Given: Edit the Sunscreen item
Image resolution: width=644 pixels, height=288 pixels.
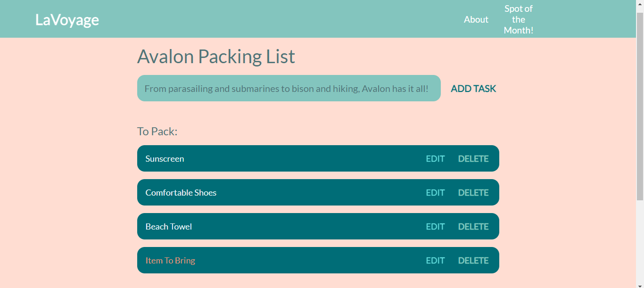Looking at the screenshot, I should 435,159.
